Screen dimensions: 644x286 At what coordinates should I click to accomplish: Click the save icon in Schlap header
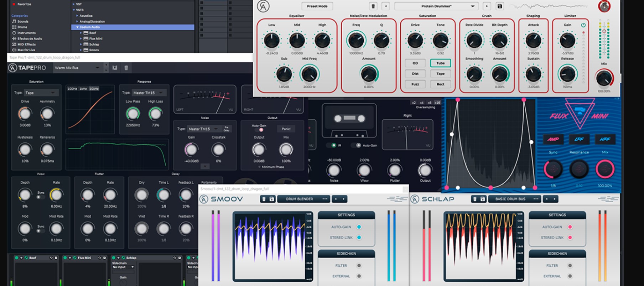point(482,199)
